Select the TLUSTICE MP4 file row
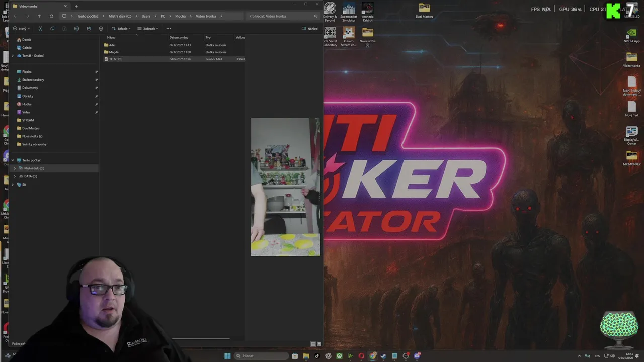Image resolution: width=644 pixels, height=362 pixels. tap(174, 59)
